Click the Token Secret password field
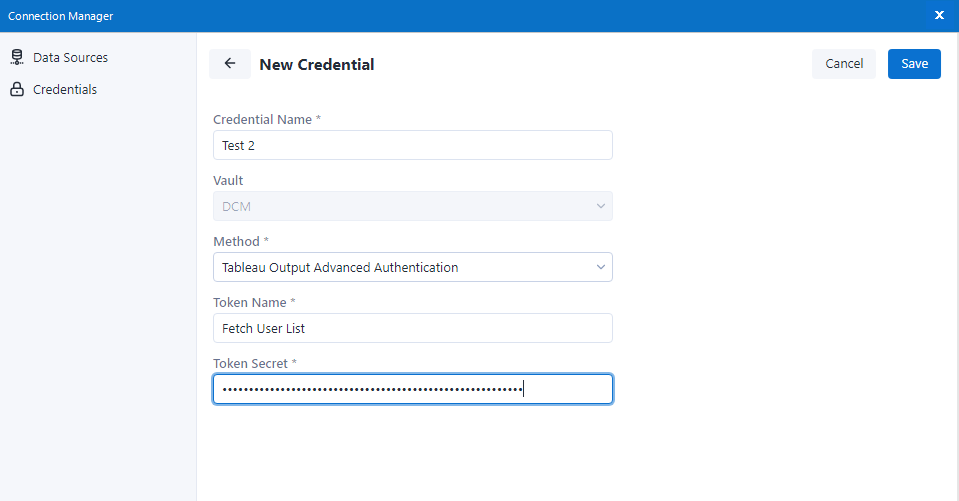 click(413, 389)
